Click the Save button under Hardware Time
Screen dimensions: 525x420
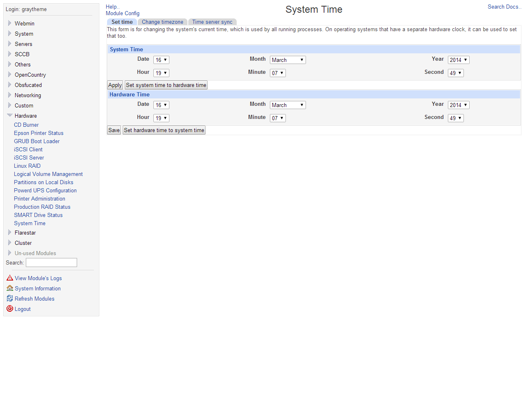(x=114, y=130)
